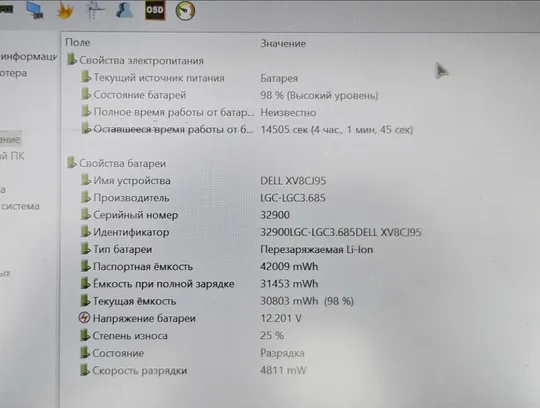Select the 'Полное время работы от батар...' field

tap(174, 112)
